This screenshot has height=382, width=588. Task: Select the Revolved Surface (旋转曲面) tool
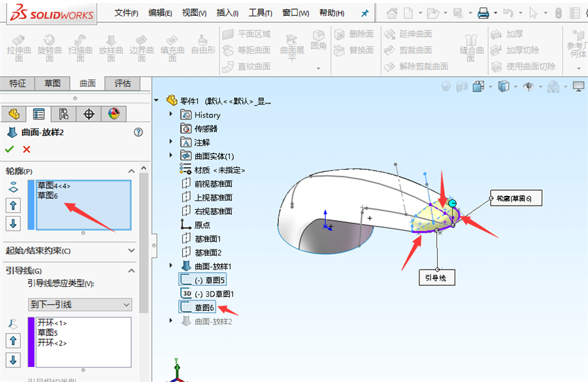[x=50, y=48]
